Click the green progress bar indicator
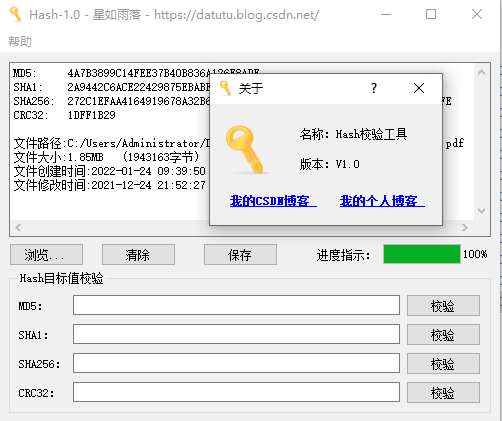The height and width of the screenshot is (421, 502). [x=422, y=254]
